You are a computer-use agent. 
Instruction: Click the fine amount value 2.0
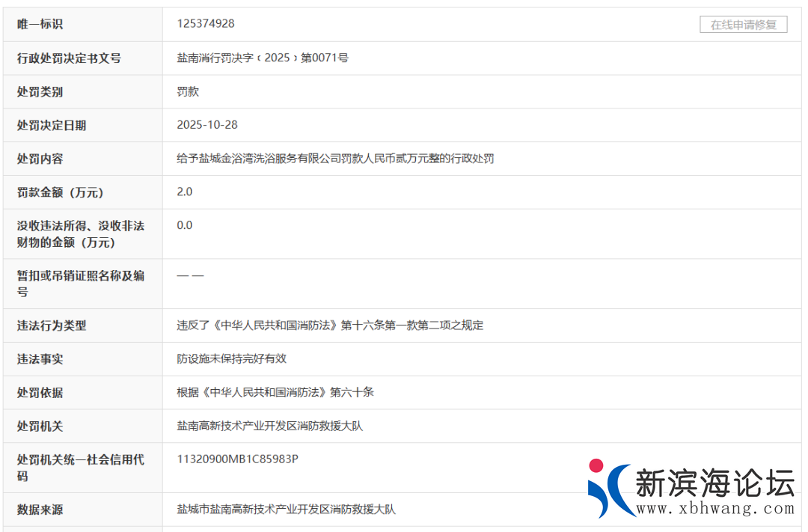coord(185,192)
